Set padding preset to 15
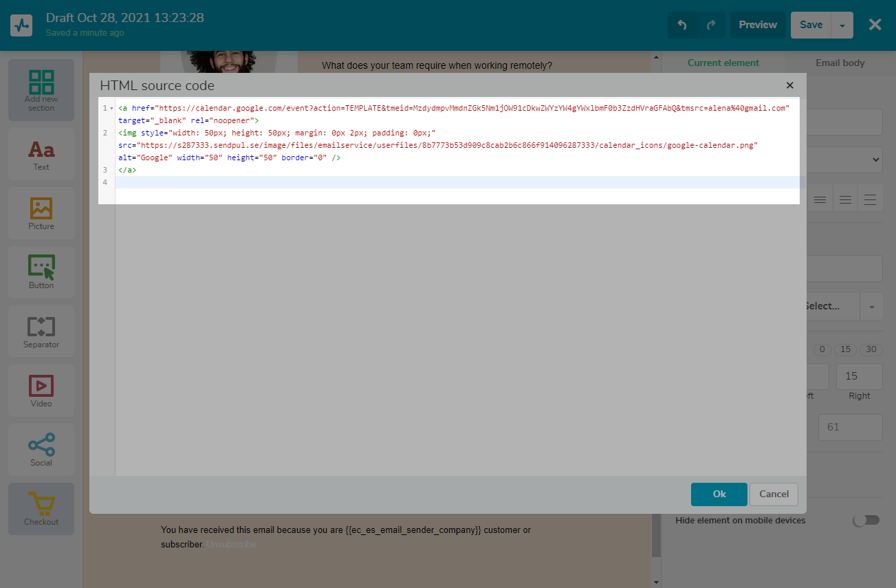 846,349
